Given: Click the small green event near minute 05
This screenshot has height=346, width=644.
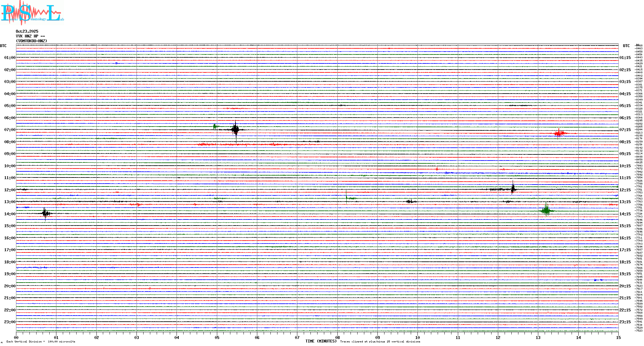Looking at the screenshot, I should pyautogui.click(x=215, y=127).
